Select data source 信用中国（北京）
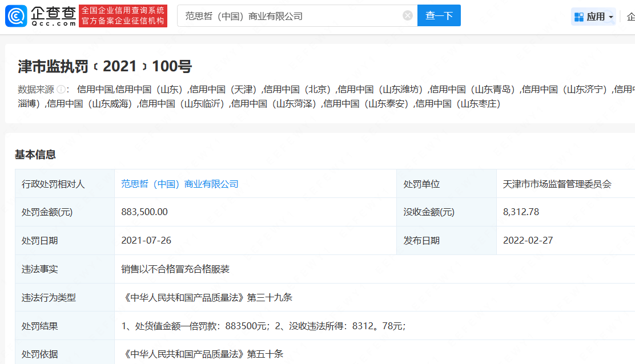 (x=299, y=90)
